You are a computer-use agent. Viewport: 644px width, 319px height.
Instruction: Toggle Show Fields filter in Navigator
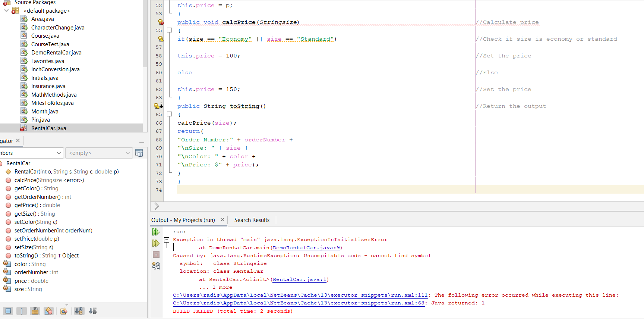22,311
